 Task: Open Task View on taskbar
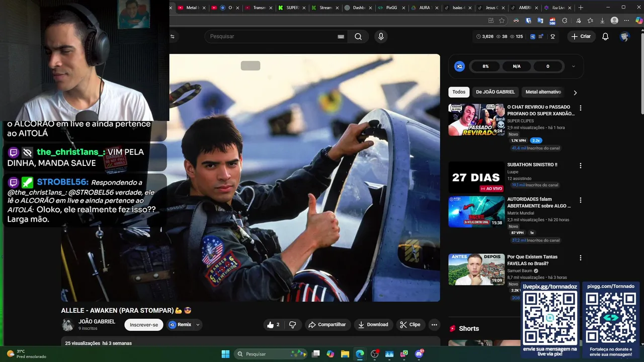[x=315, y=354]
